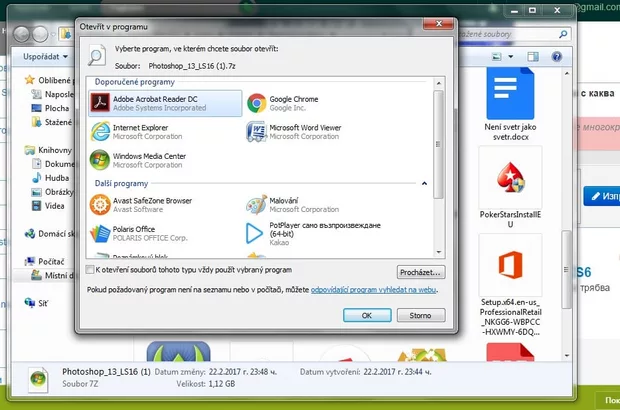Click the Explorer forward navigation button

click(x=40, y=34)
